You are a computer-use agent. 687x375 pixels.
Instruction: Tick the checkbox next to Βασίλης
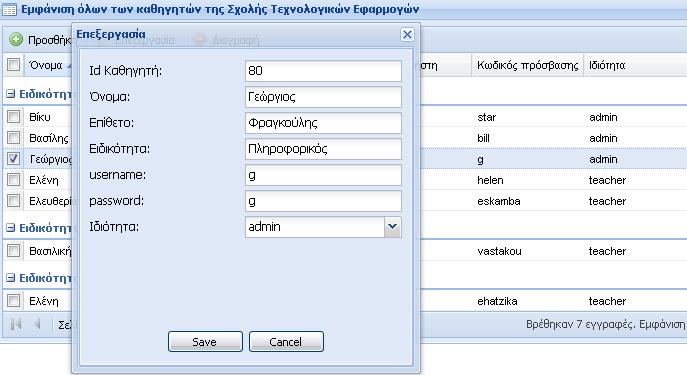pyautogui.click(x=14, y=138)
